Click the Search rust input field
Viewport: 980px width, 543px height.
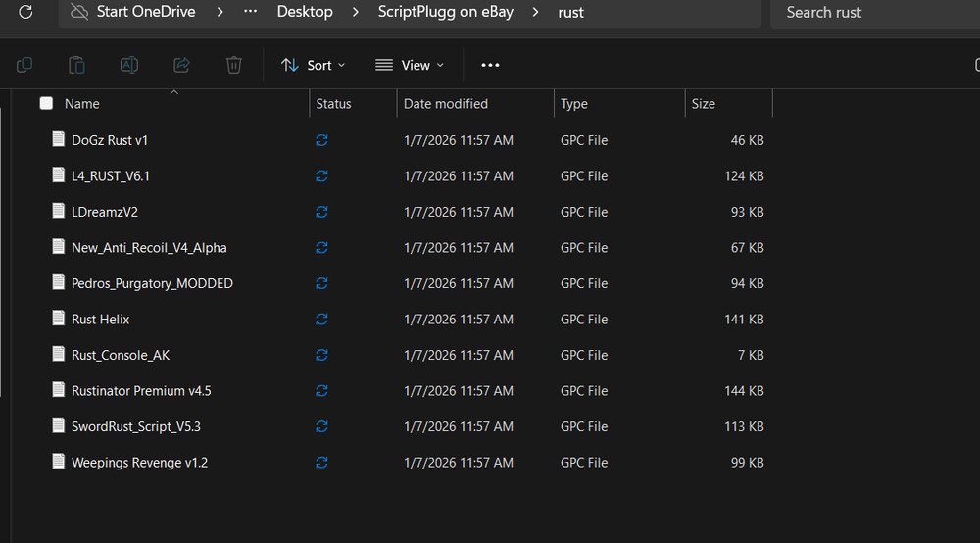[872, 13]
